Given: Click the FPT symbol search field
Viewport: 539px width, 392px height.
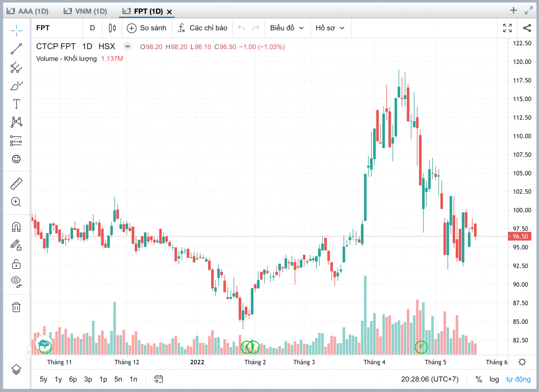Looking at the screenshot, I should 57,28.
